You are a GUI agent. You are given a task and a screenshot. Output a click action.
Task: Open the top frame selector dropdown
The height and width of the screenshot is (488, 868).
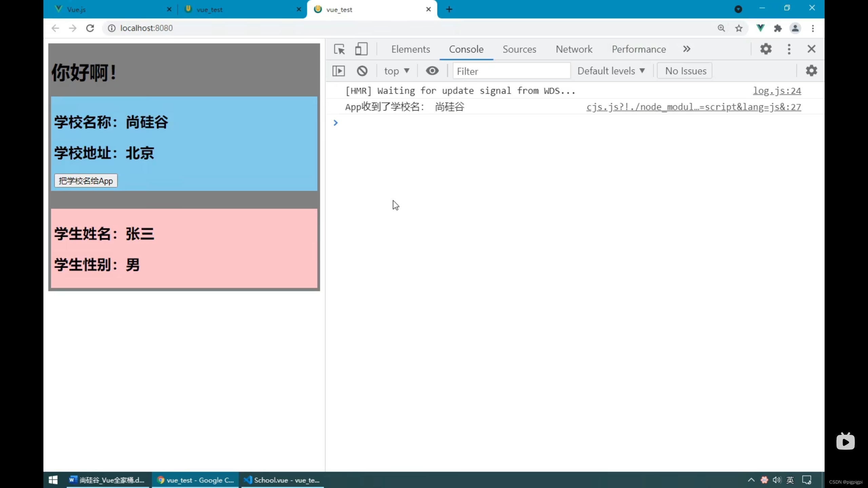click(397, 71)
